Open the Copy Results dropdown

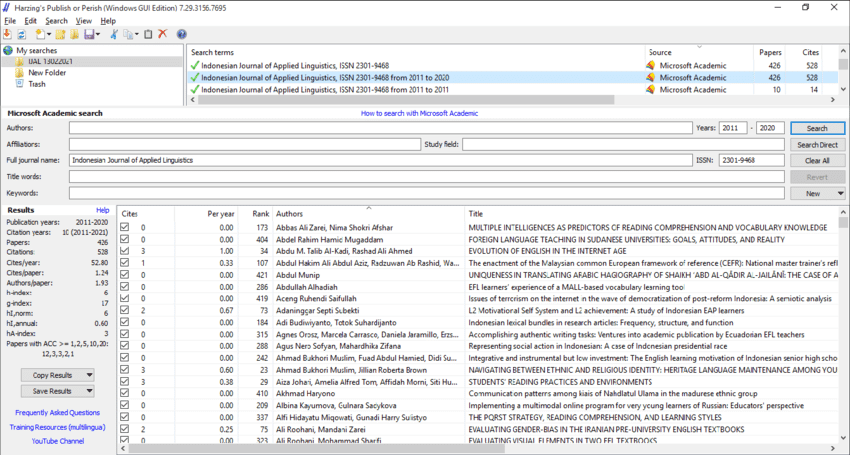(x=58, y=375)
